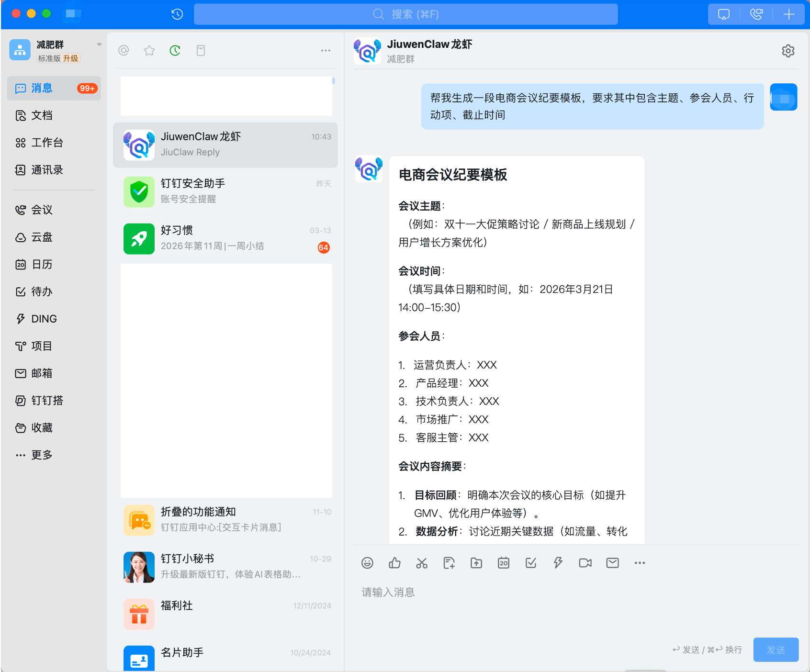This screenshot has width=810, height=672.
Task: Switch to the 文档 documents section
Action: coord(40,115)
